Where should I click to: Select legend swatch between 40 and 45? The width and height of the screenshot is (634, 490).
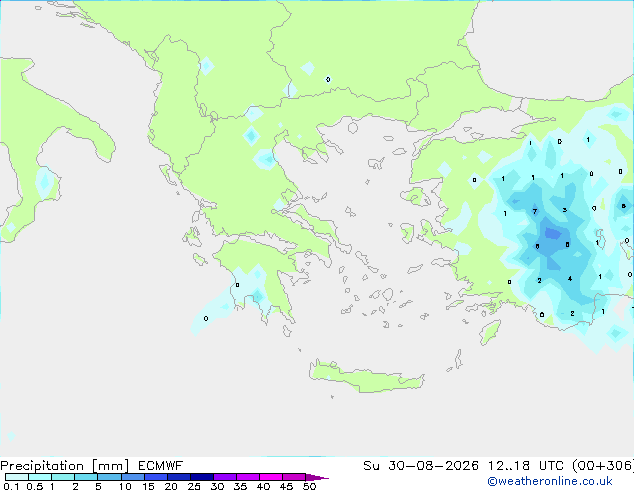click(x=271, y=477)
